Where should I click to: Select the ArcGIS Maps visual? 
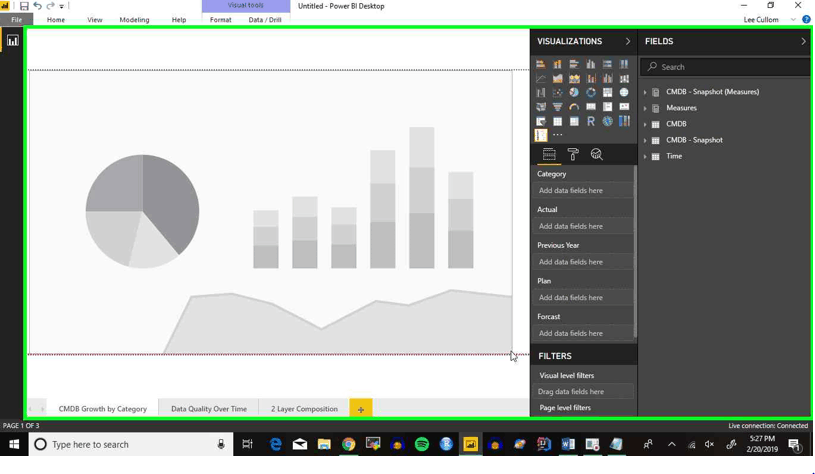click(x=607, y=121)
